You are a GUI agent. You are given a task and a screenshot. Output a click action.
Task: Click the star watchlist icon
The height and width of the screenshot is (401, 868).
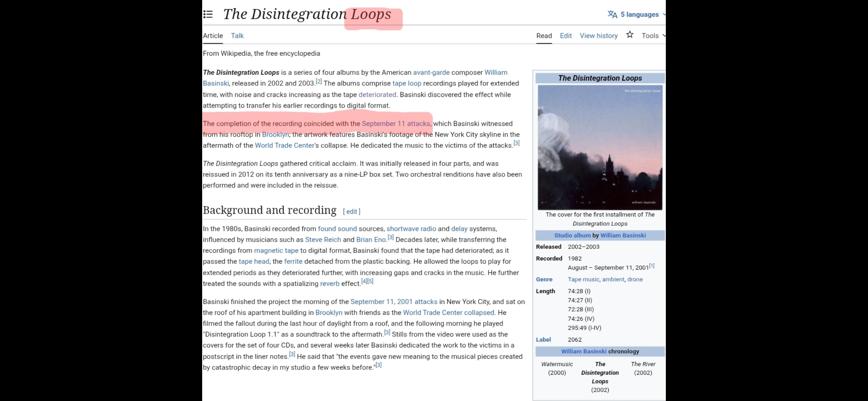[x=629, y=35]
